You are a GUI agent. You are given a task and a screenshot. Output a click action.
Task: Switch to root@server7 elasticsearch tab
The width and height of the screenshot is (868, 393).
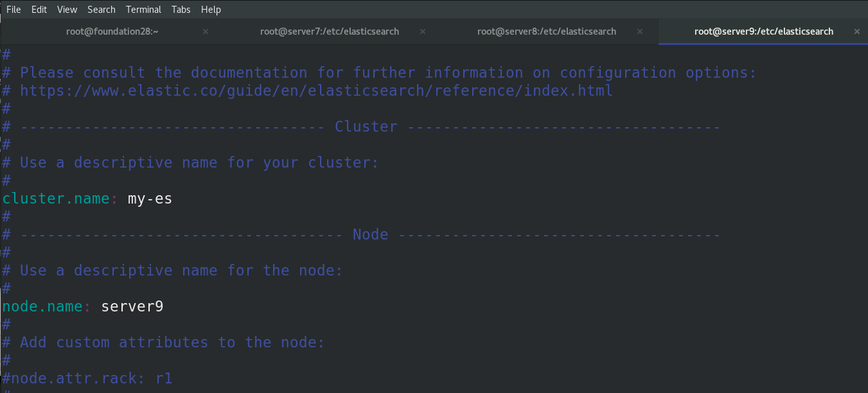point(330,31)
